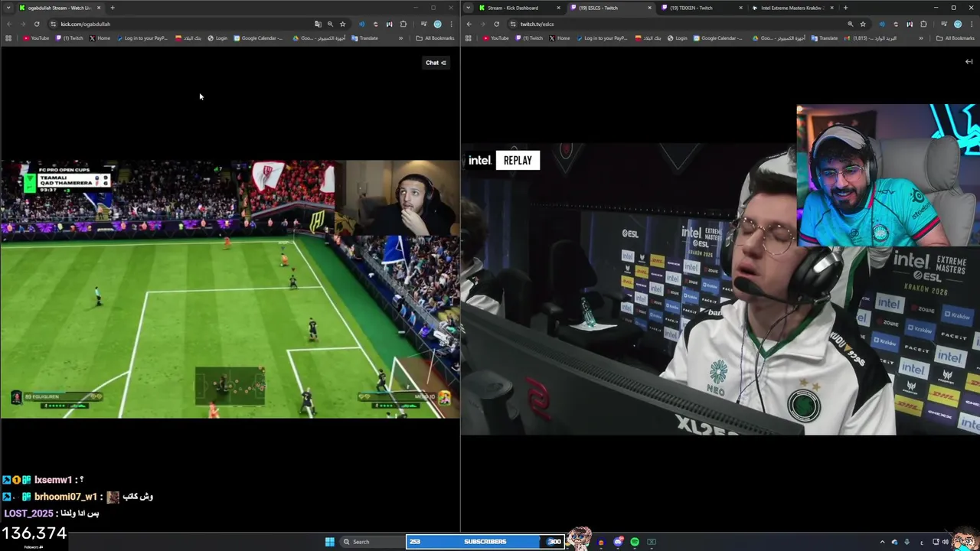
Task: Bookmark the kick.com page with star icon
Action: [x=342, y=24]
